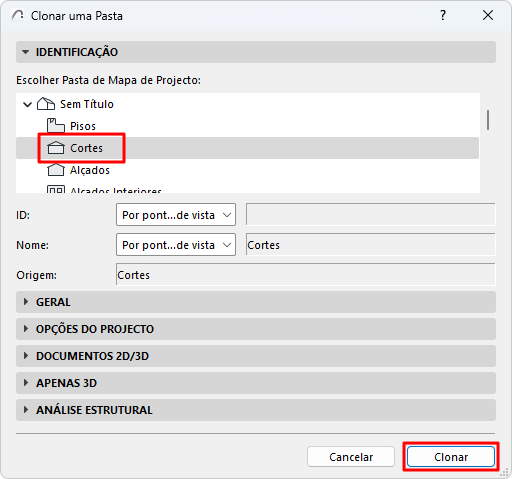
Task: Open the ID mode dropdown
Action: 176,215
